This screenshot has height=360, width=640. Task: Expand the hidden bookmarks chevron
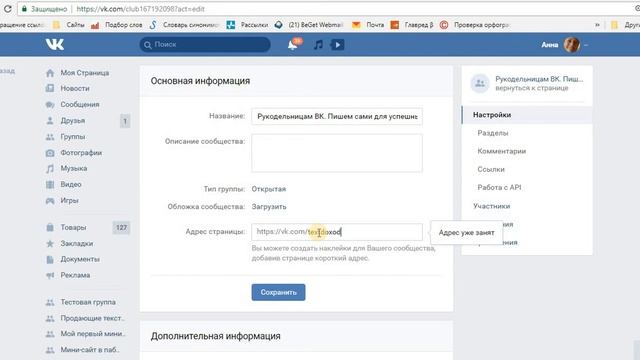[x=597, y=25]
